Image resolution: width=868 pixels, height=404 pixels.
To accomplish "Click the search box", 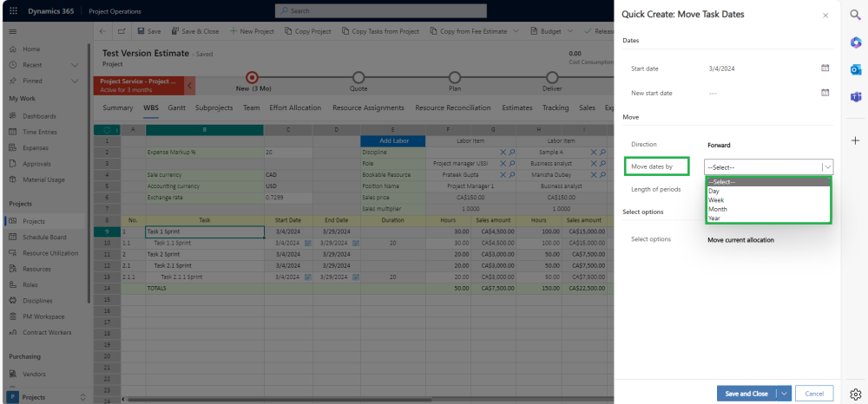I will pos(381,11).
